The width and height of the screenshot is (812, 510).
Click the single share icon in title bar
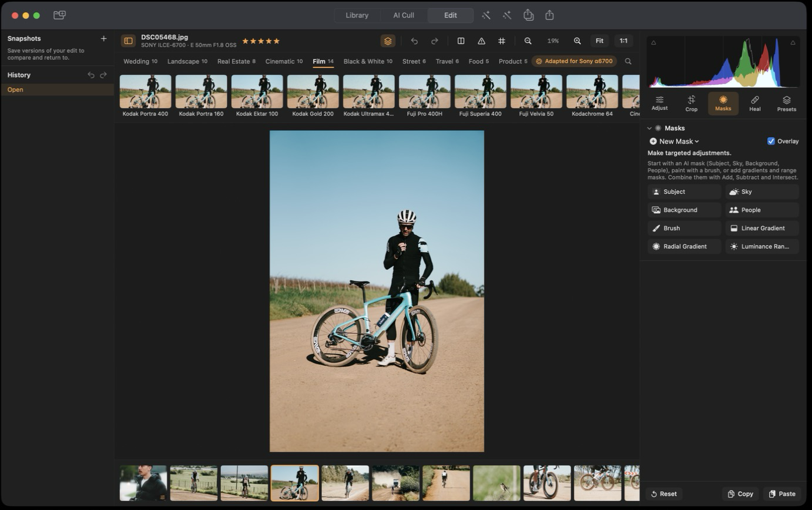coord(550,15)
